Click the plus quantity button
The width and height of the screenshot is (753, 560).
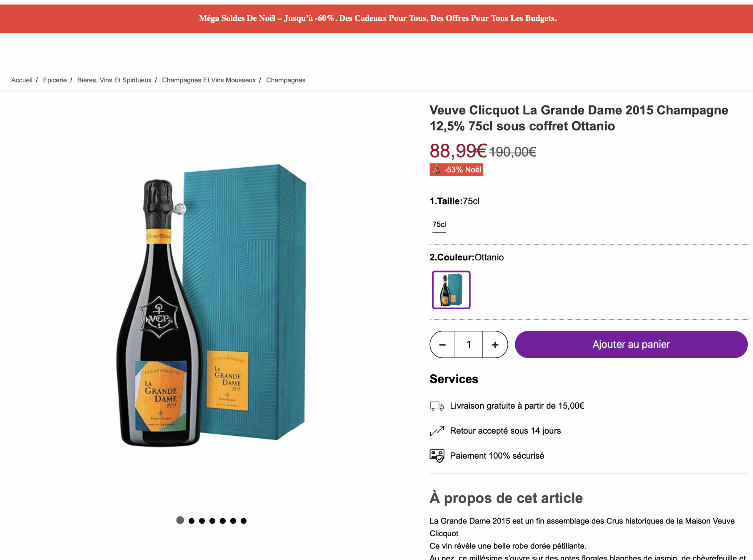tap(495, 345)
